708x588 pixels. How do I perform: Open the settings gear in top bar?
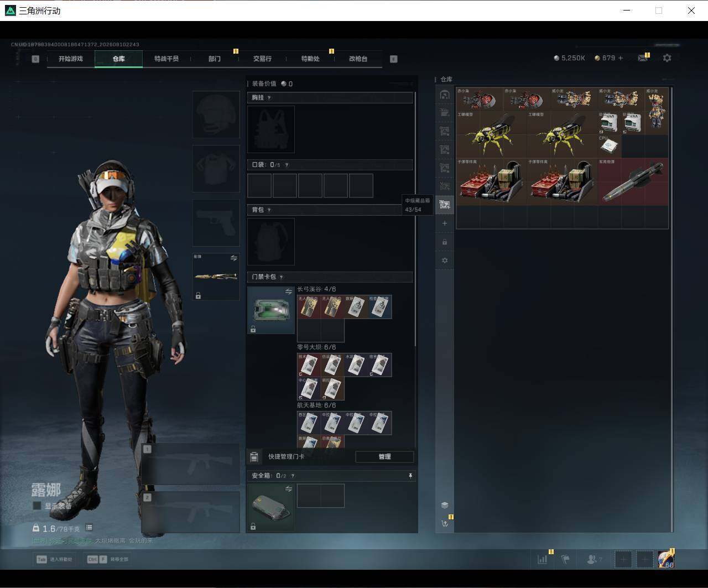coord(667,58)
